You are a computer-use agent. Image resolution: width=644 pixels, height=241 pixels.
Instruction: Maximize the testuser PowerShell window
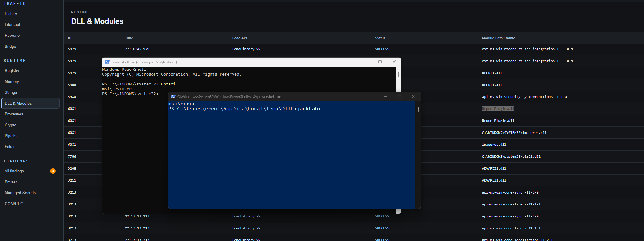tap(380, 62)
